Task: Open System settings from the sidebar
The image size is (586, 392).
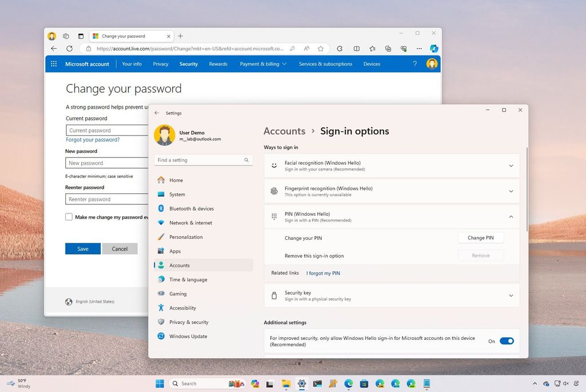Action: click(x=176, y=194)
